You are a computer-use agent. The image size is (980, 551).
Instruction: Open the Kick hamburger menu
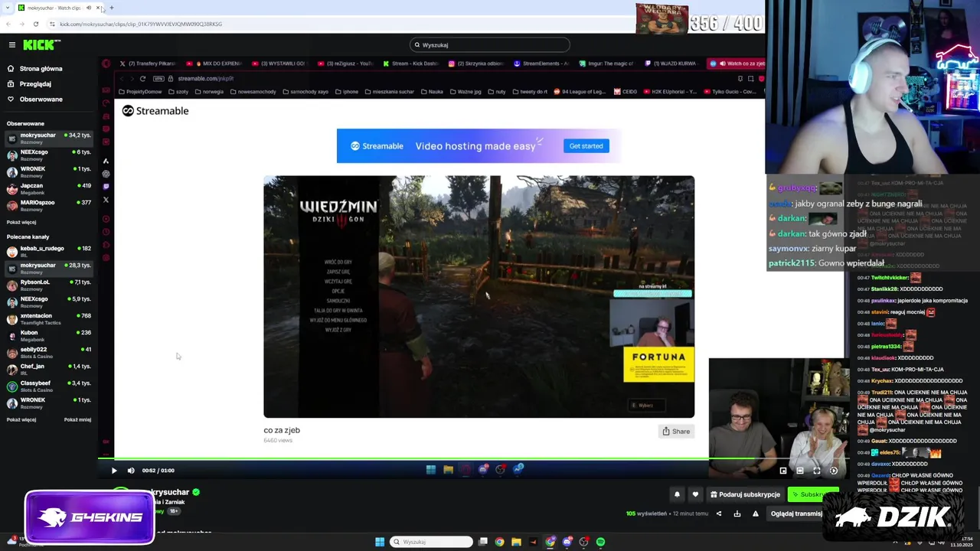[x=11, y=45]
